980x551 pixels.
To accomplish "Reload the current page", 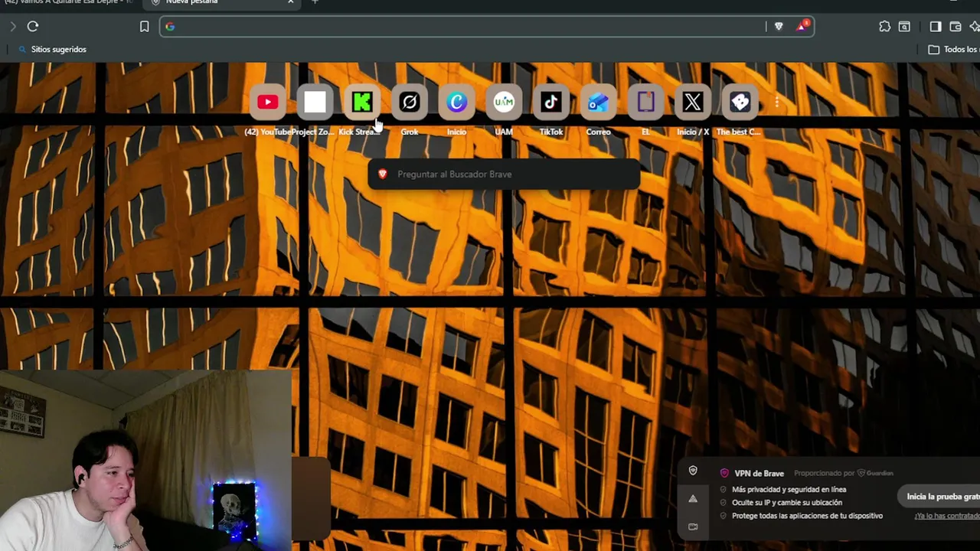I will [x=33, y=27].
